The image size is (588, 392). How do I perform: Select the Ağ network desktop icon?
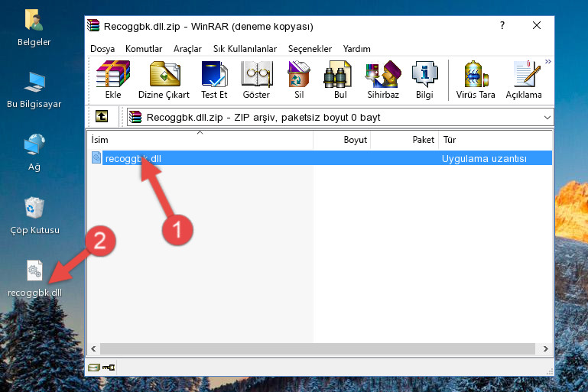(x=34, y=152)
